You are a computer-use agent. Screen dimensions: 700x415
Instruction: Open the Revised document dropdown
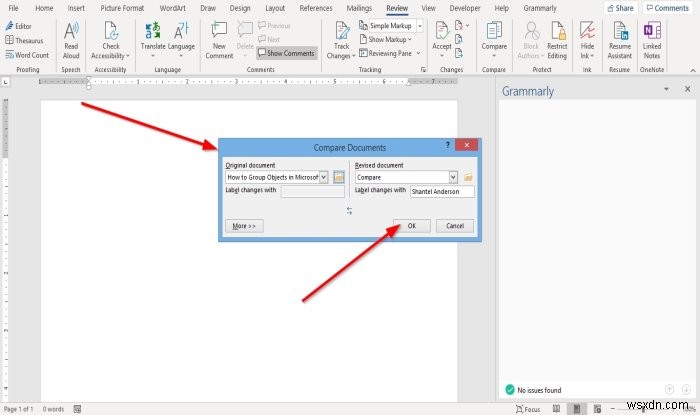(x=453, y=177)
